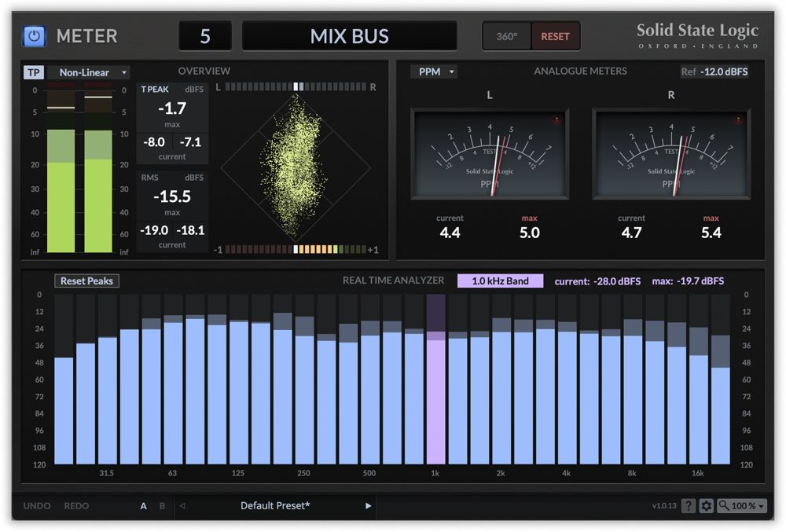Toggle the plugin power bypass button
The image size is (786, 532).
[34, 36]
